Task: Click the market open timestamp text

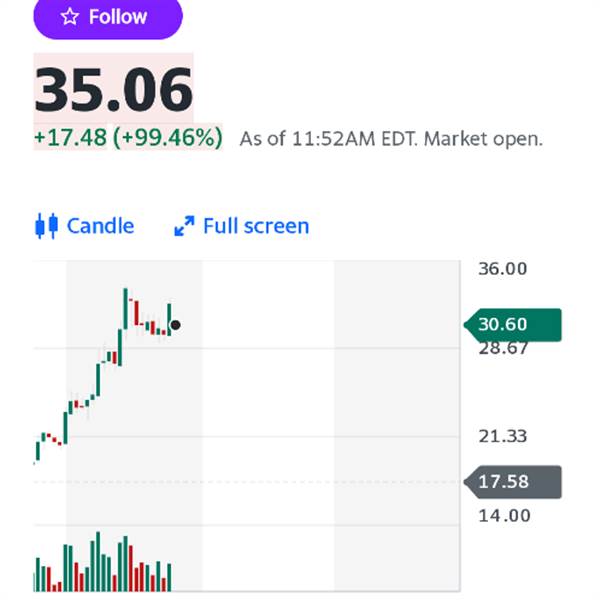Action: pyautogui.click(x=391, y=139)
